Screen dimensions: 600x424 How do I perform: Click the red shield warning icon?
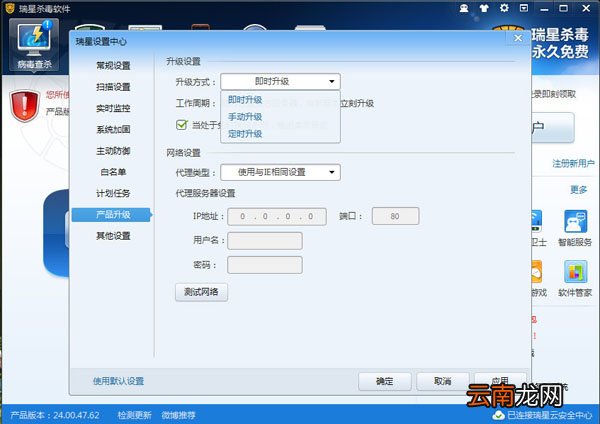pyautogui.click(x=24, y=106)
